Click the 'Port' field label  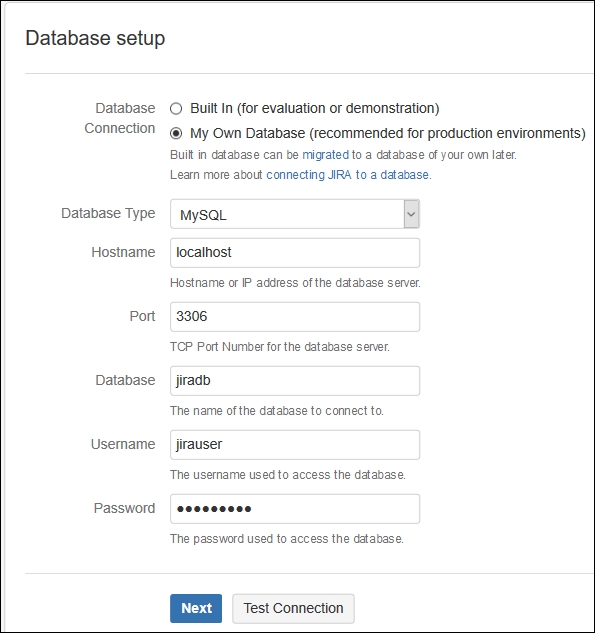(x=142, y=316)
